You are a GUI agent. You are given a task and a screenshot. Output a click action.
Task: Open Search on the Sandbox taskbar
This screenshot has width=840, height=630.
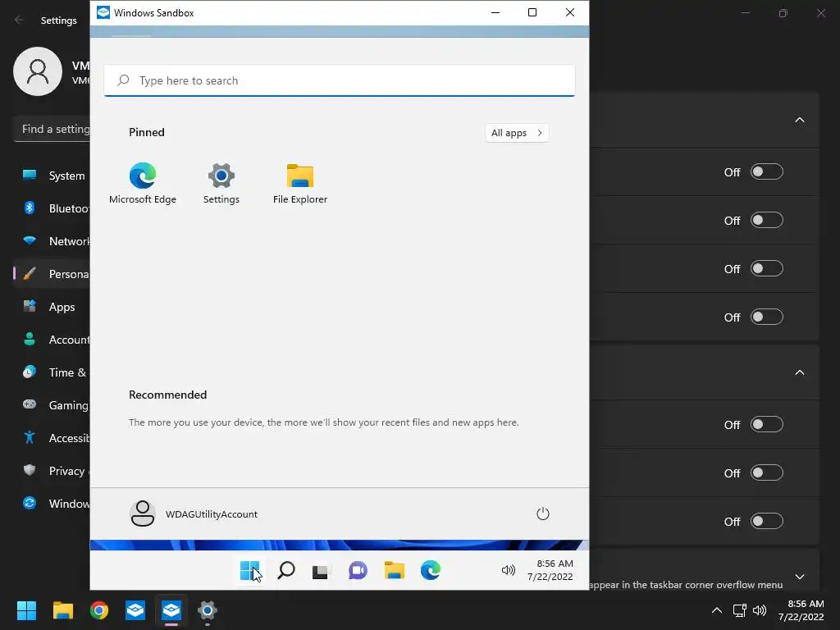286,571
